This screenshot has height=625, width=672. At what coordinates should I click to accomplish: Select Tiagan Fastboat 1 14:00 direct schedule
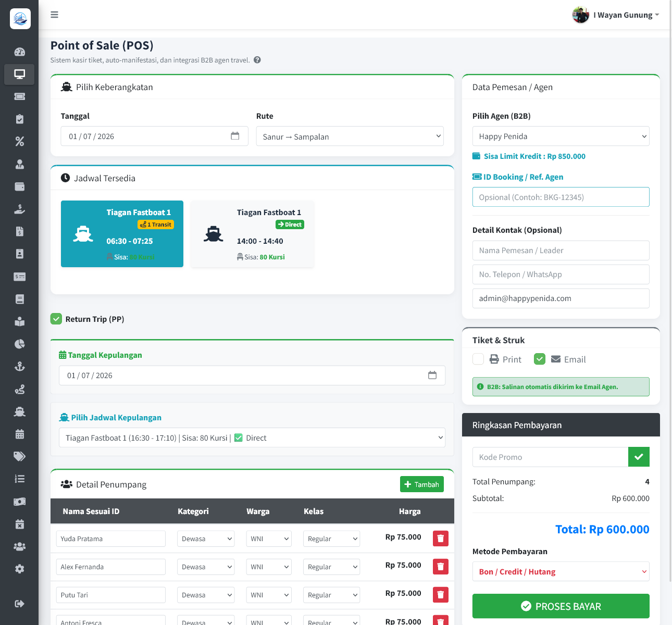click(x=252, y=234)
